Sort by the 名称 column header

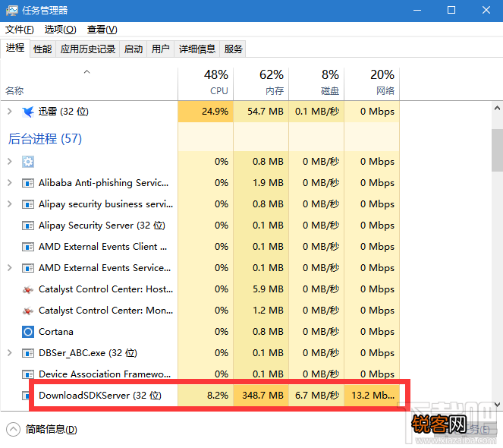89,84
